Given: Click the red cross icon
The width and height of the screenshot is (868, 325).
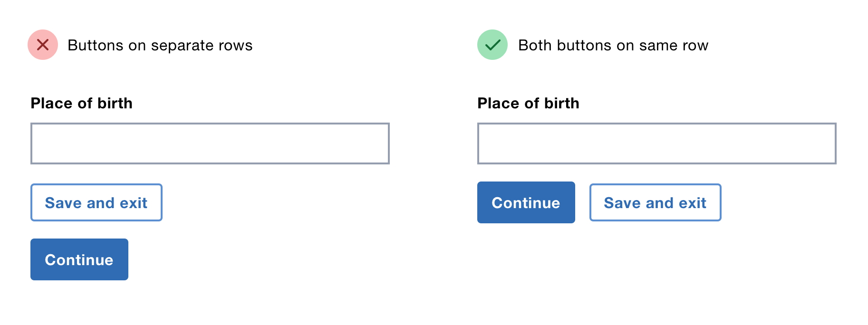Looking at the screenshot, I should click(43, 45).
